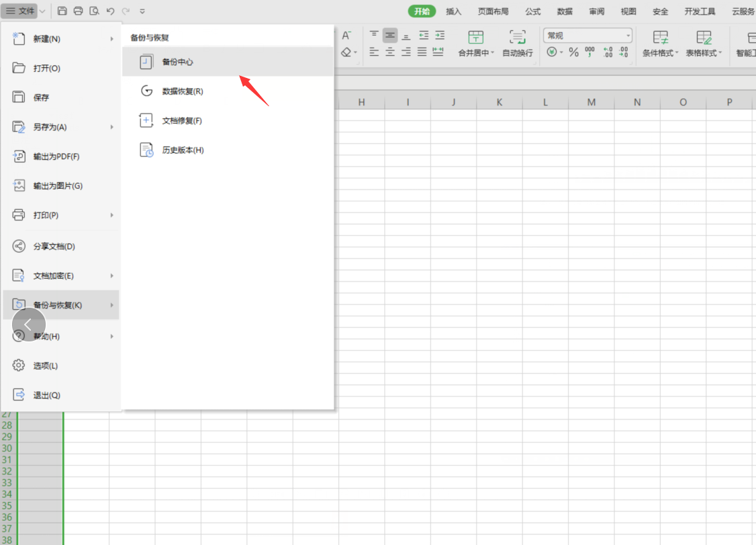This screenshot has height=545, width=756.
Task: Select 数据恢复(R) data recovery option
Action: tap(182, 91)
